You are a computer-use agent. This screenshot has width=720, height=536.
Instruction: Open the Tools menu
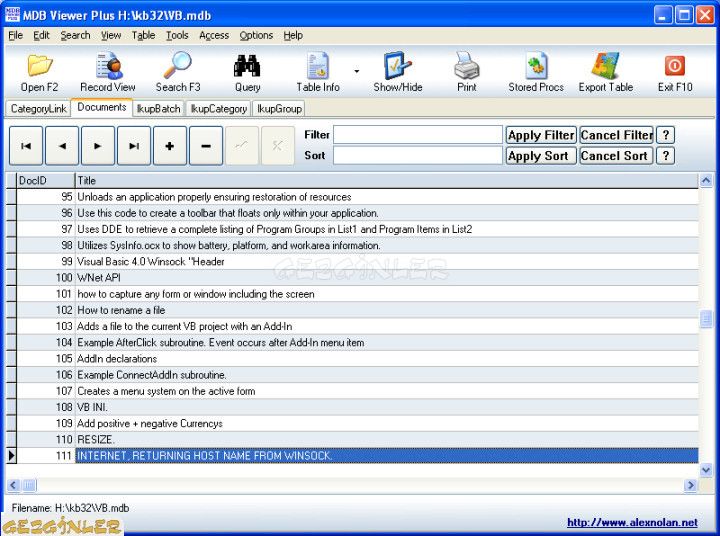point(177,35)
